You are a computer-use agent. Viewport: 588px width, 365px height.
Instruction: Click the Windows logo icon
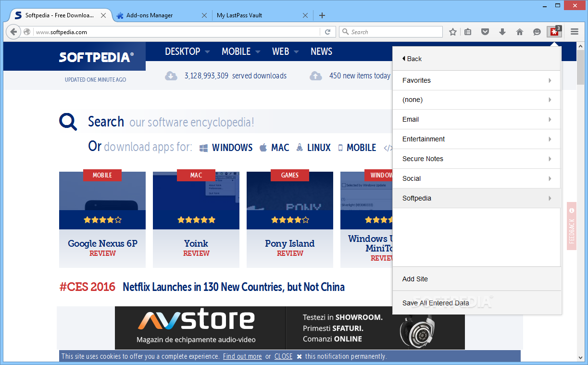[x=204, y=148]
